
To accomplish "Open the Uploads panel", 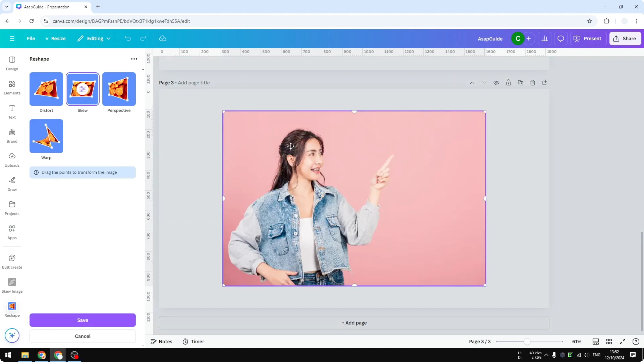I will [12, 160].
